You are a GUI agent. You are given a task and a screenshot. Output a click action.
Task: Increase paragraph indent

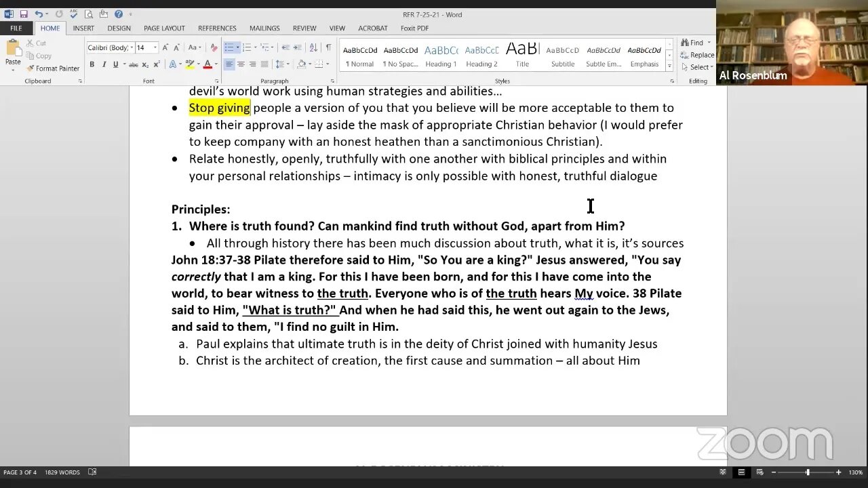[x=298, y=47]
